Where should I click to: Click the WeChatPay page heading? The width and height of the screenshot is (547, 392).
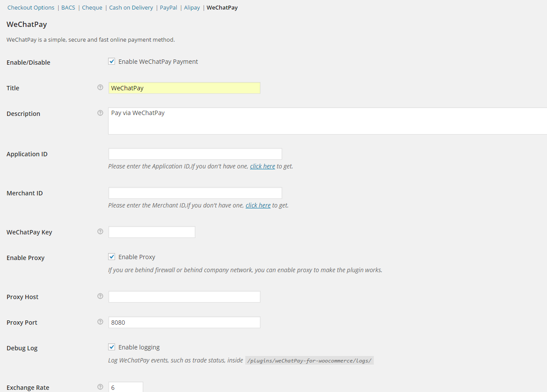[26, 24]
